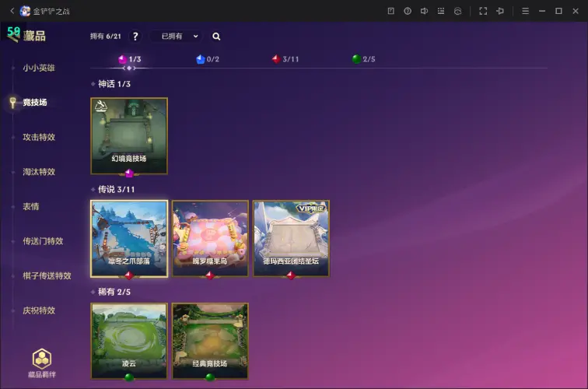Image resolution: width=588 pixels, height=389 pixels.
Task: Select the pink gem 1/3 tab
Action: [129, 59]
